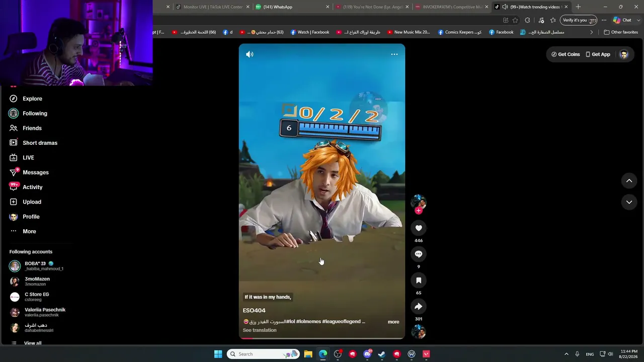This screenshot has width=644, height=362.
Task: Click the Get App button
Action: 598,54
